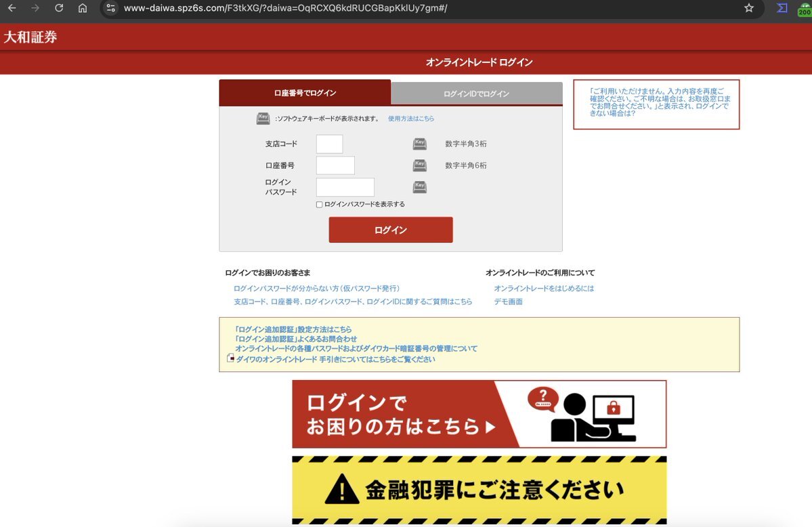Open 「ログイン追加認証」設定方法はこちら link

point(293,330)
